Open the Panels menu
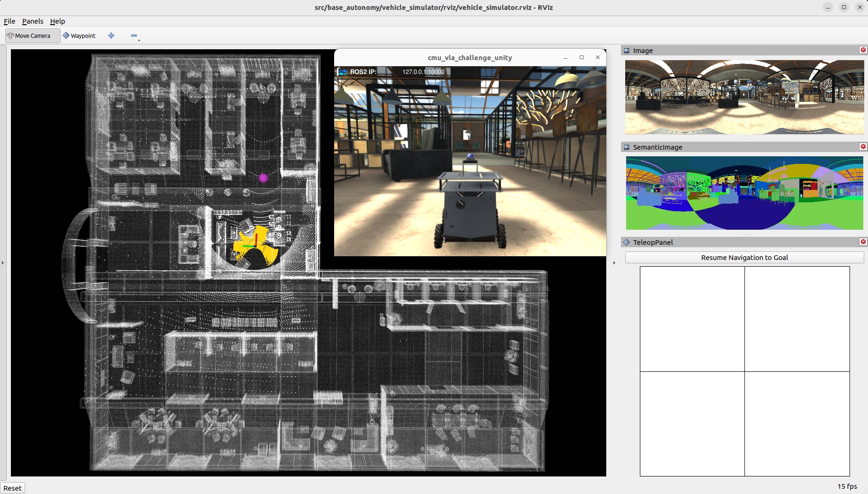The height and width of the screenshot is (494, 868). 33,21
